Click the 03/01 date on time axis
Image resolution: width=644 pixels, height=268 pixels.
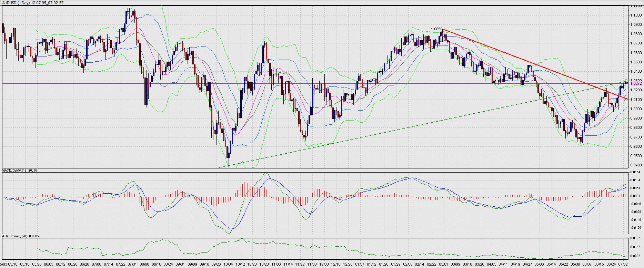tap(443, 265)
